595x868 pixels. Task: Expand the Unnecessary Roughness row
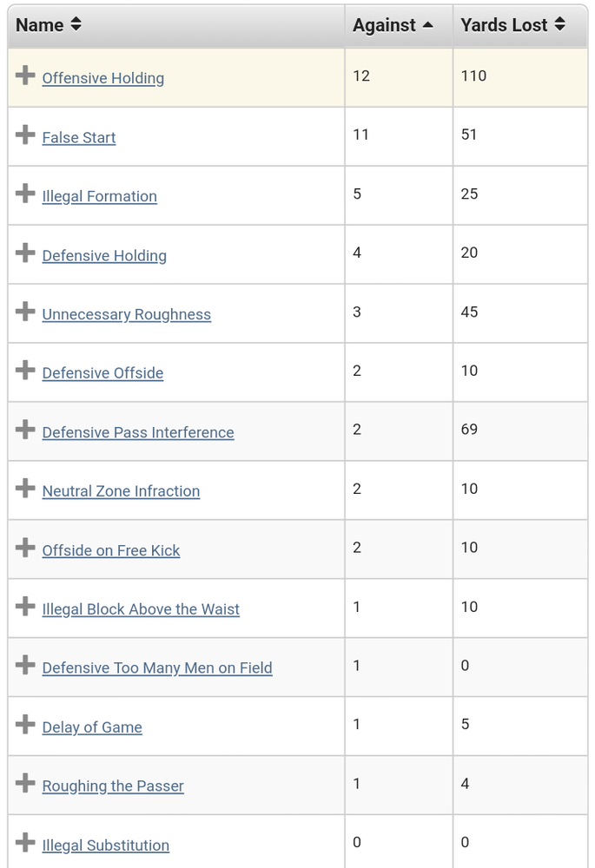tap(25, 311)
